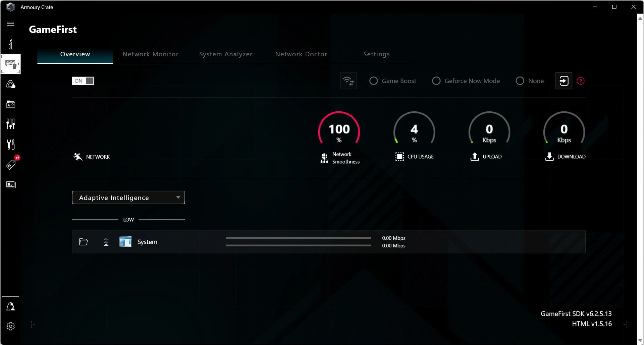The height and width of the screenshot is (345, 644).
Task: Select the Game Boost radio button
Action: pyautogui.click(x=373, y=81)
